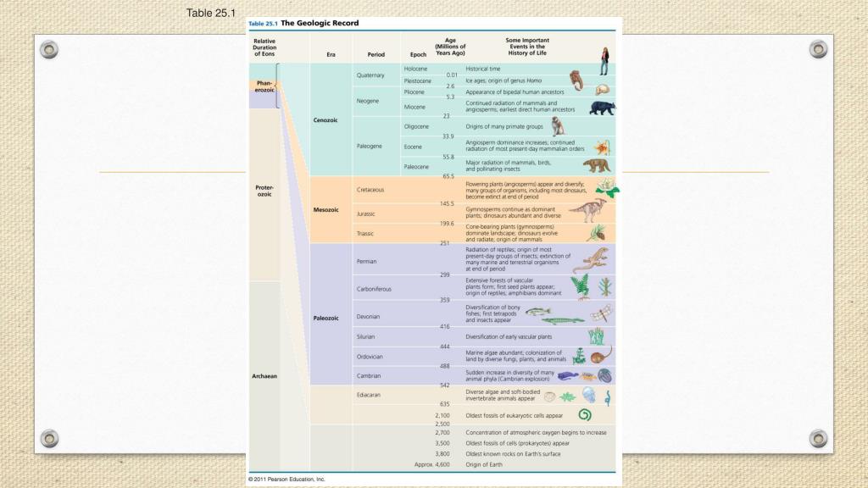This screenshot has width=868, height=488.
Task: Pick the 'Silurian' period label
Action: pos(365,336)
